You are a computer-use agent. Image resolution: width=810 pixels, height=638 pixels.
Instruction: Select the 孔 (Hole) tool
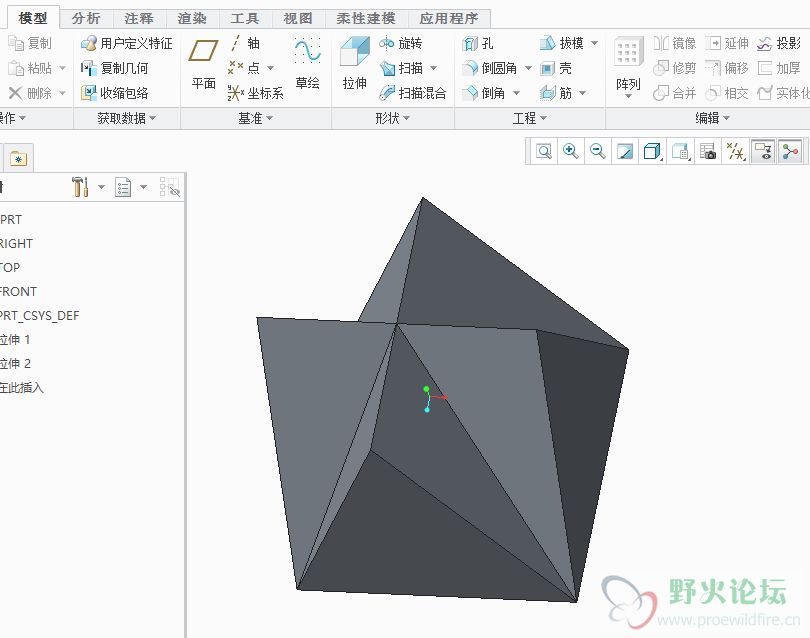[478, 43]
